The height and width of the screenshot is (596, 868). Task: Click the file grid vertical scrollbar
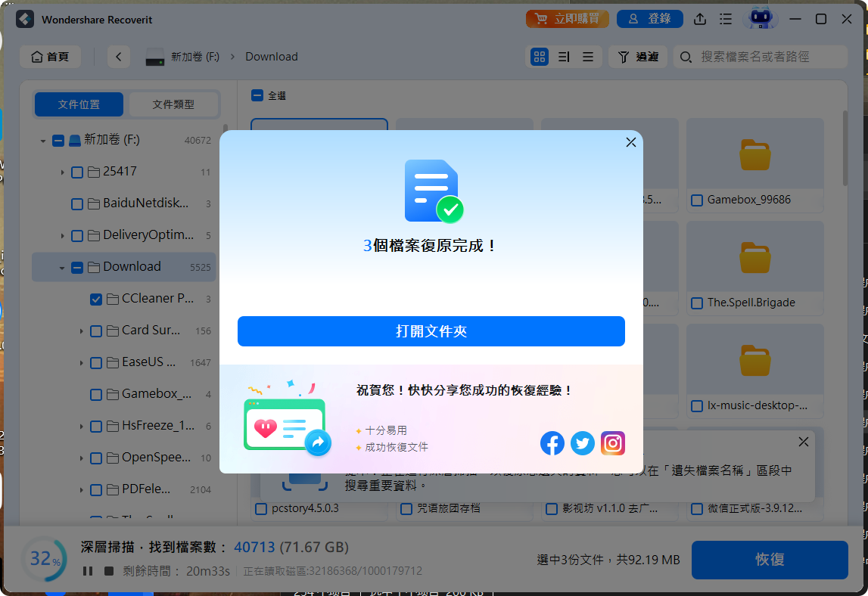(x=845, y=148)
